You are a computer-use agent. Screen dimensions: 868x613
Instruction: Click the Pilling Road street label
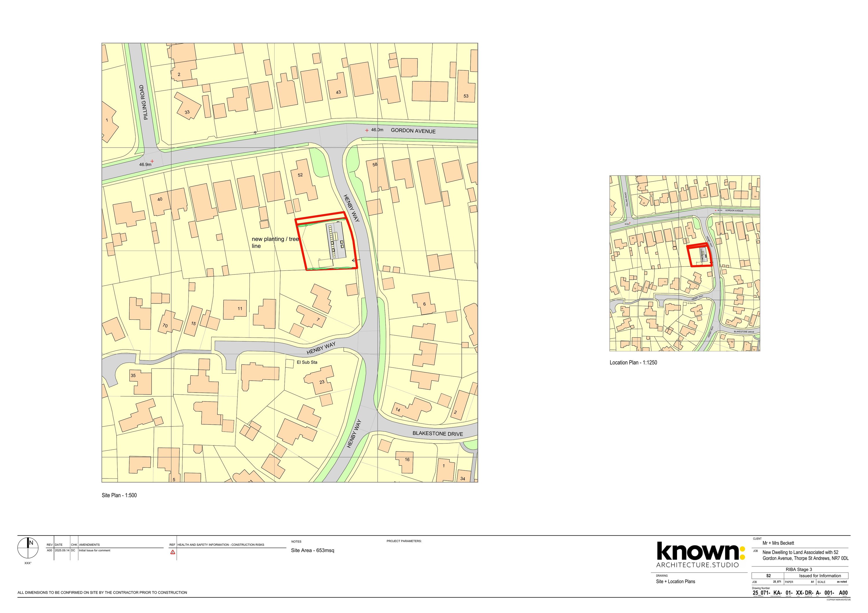pos(144,102)
